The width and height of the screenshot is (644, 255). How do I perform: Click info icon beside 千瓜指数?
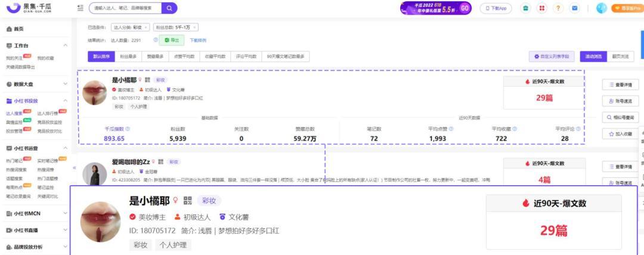tap(128, 129)
